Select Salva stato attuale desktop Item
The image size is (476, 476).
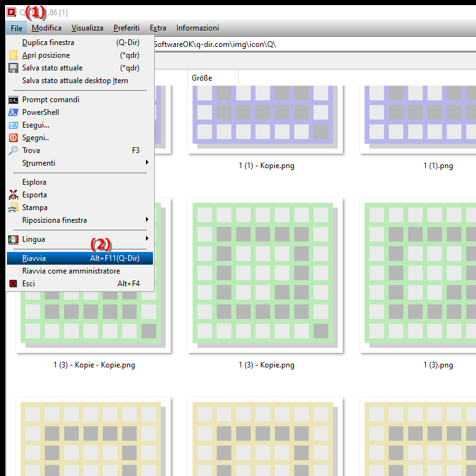[x=80, y=81]
